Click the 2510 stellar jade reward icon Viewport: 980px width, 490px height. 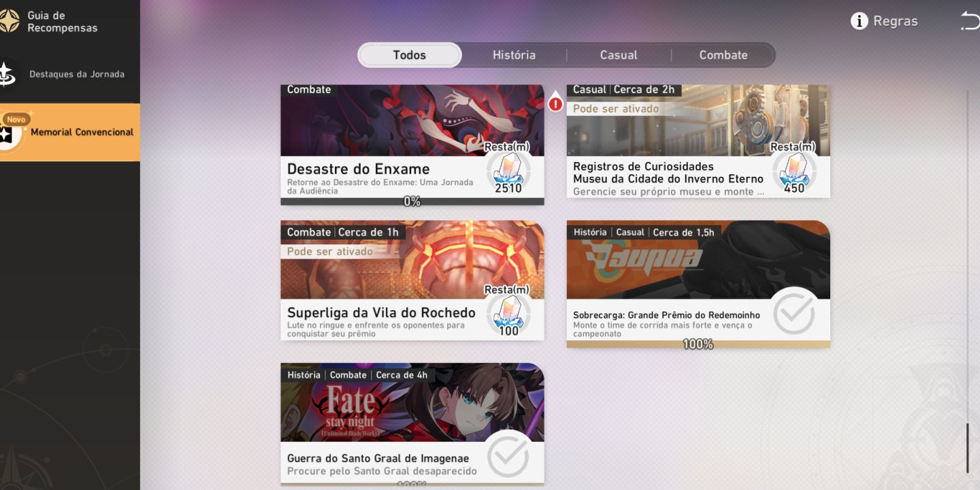click(508, 169)
